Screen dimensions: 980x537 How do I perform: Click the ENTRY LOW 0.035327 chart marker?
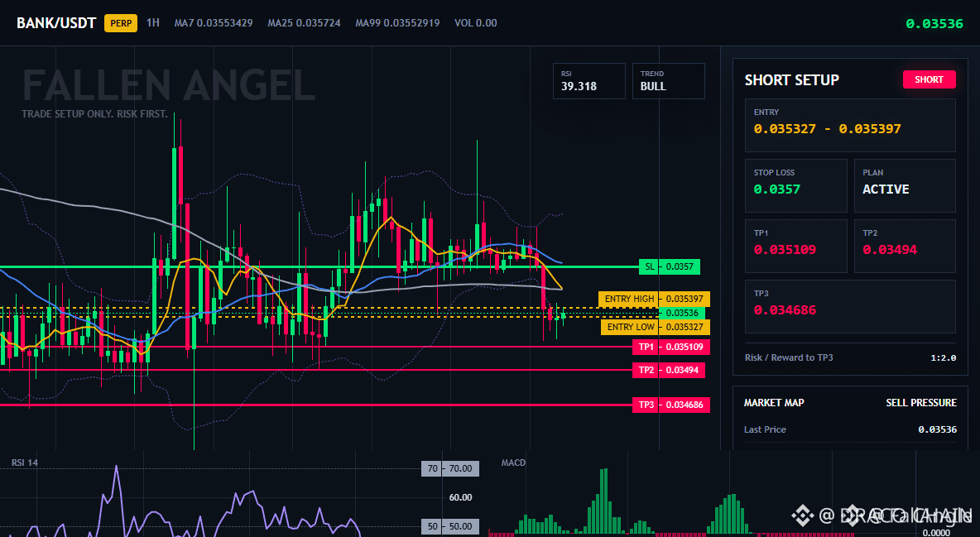point(656,327)
